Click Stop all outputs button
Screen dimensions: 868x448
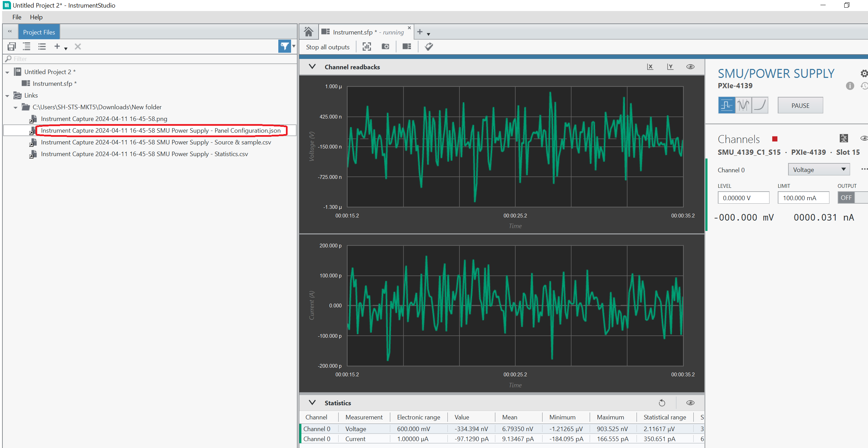(328, 47)
